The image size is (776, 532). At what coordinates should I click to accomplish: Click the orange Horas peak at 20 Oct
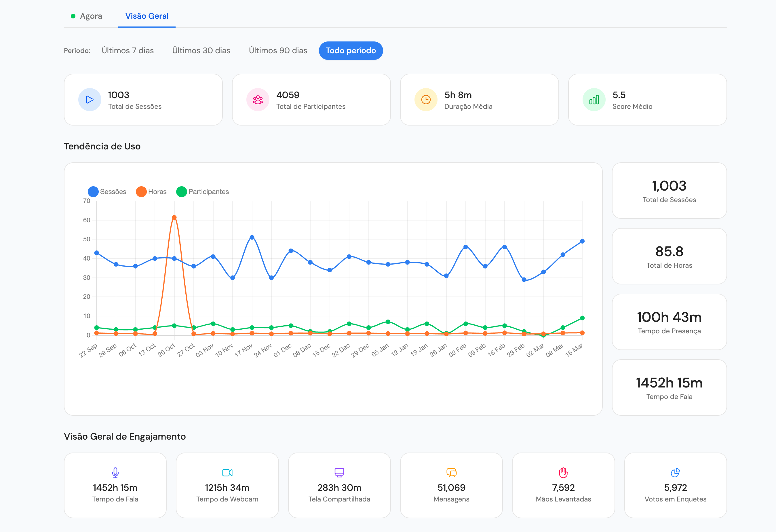click(x=174, y=217)
